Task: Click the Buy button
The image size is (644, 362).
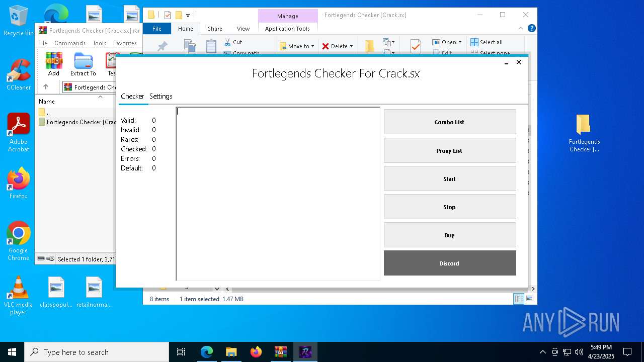Action: coord(450,235)
